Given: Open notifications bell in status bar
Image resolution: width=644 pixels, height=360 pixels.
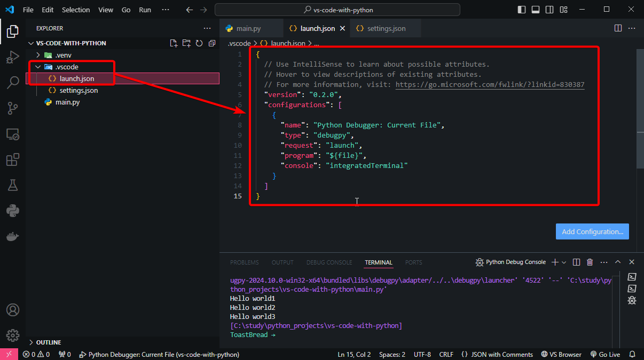Looking at the screenshot, I should point(632,354).
